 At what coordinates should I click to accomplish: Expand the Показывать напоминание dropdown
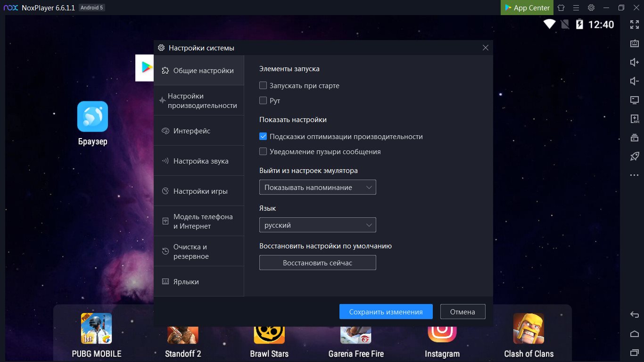point(317,188)
